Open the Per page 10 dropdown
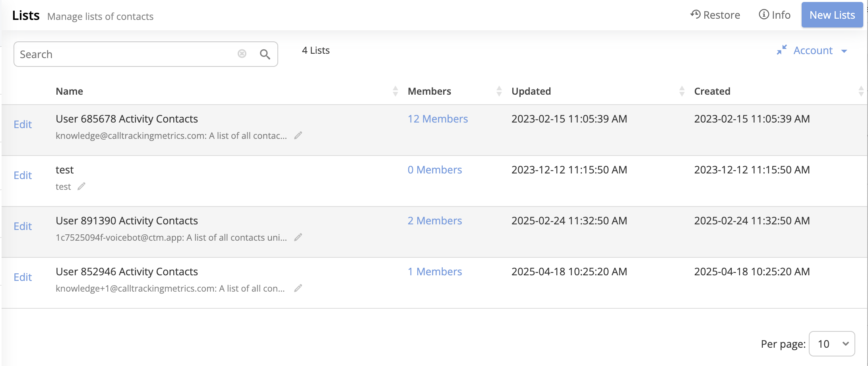The image size is (868, 366). coord(832,344)
